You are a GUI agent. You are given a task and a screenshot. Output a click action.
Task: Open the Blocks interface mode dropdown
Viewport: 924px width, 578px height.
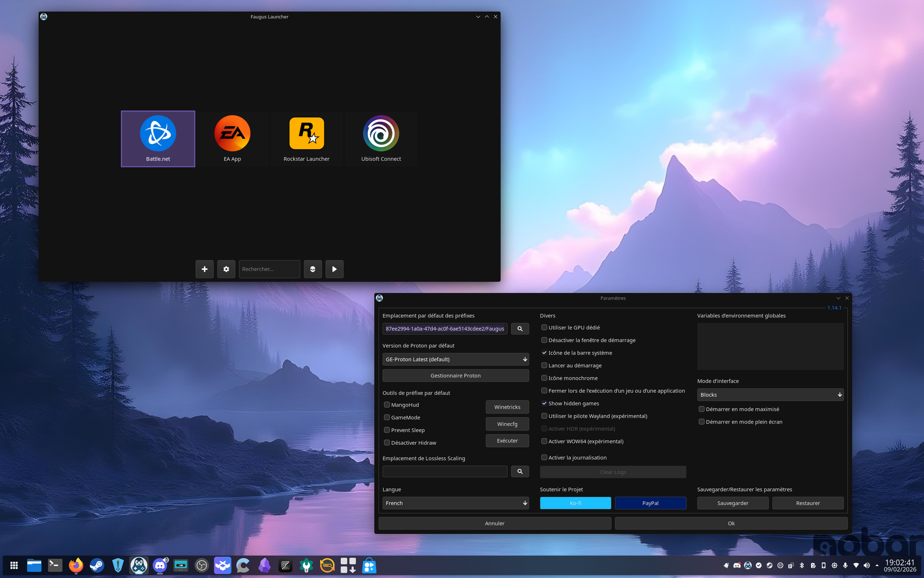770,395
